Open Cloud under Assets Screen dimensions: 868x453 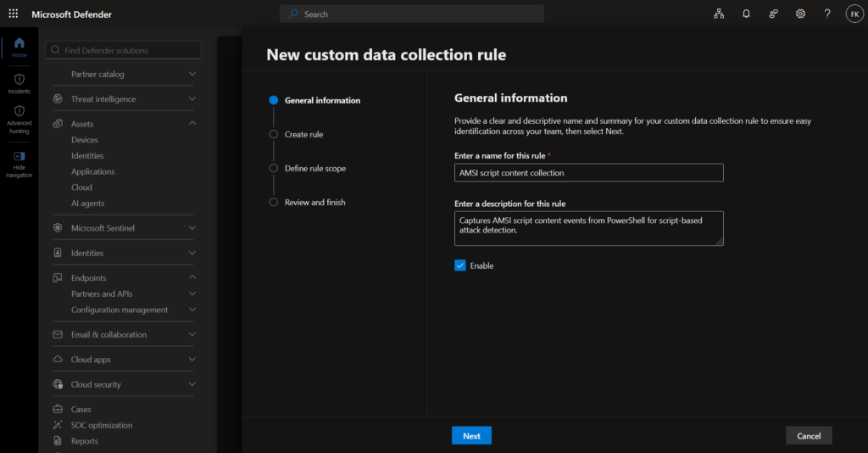(x=81, y=187)
